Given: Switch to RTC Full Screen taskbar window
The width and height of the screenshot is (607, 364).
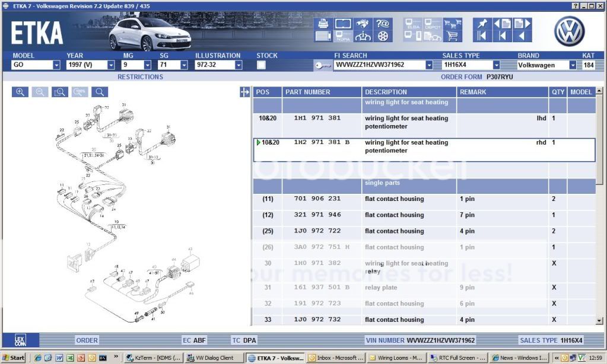Looking at the screenshot, I should coord(457,358).
